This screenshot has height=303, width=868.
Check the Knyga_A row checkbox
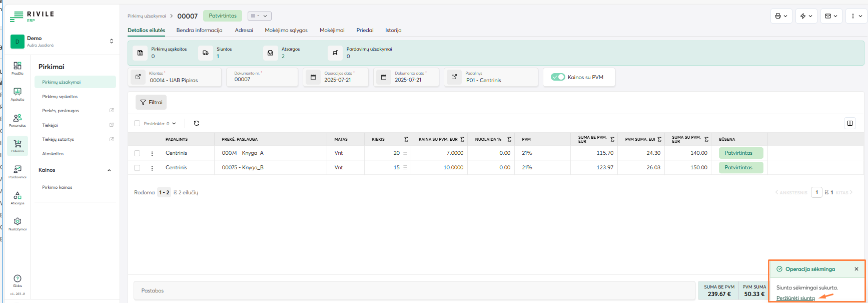137,153
